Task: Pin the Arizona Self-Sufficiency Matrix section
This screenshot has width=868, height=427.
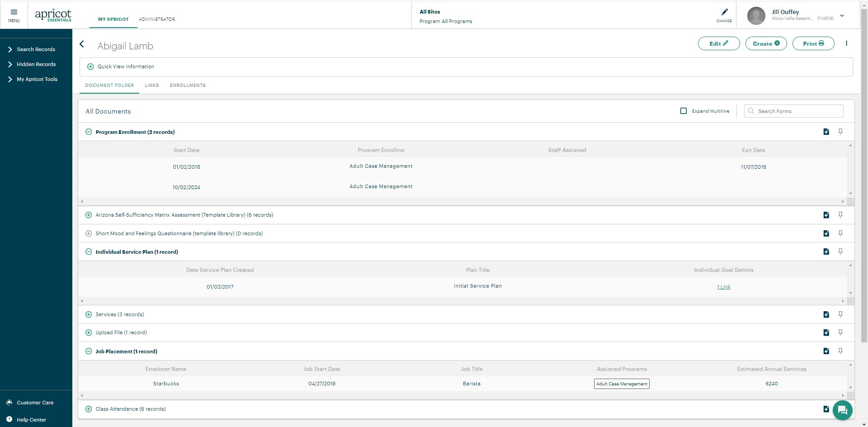Action: [x=840, y=215]
